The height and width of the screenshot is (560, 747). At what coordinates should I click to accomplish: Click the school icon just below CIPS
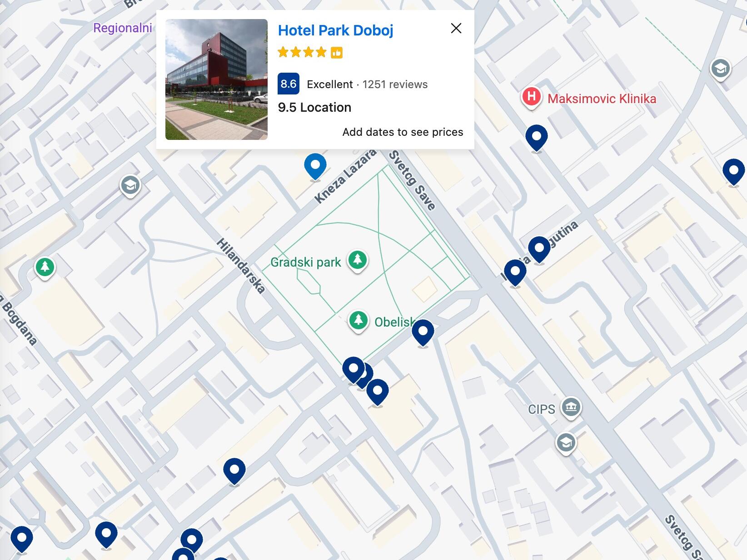(566, 443)
